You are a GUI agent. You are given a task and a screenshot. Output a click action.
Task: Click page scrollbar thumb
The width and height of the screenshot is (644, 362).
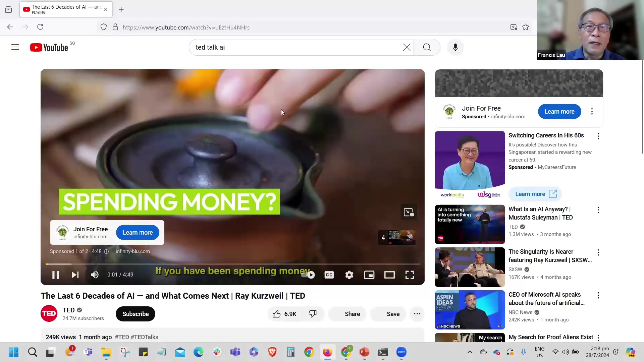click(642, 107)
